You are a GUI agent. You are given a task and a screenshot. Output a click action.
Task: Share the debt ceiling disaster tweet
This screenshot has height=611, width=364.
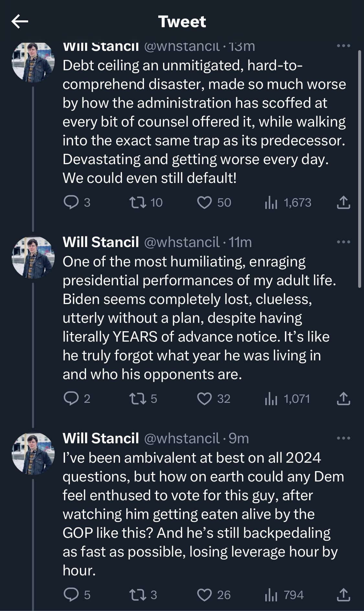pos(343,202)
